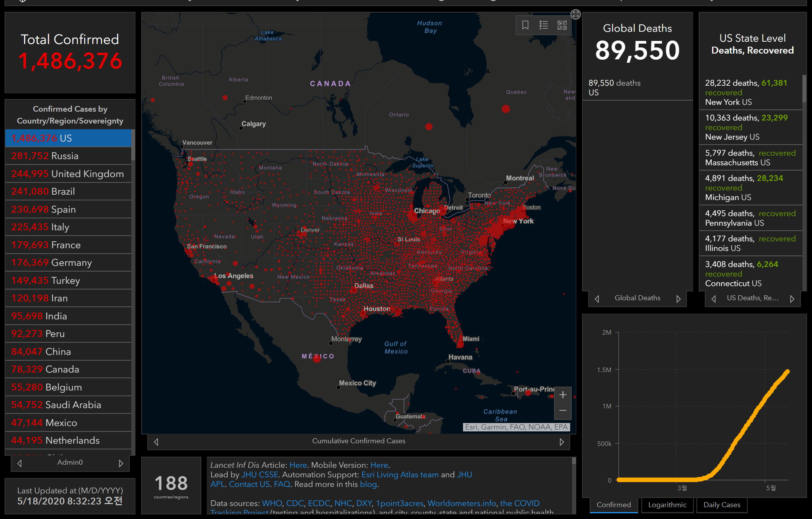The width and height of the screenshot is (812, 519).
Task: Select the Confirmed chart tab
Action: (613, 505)
